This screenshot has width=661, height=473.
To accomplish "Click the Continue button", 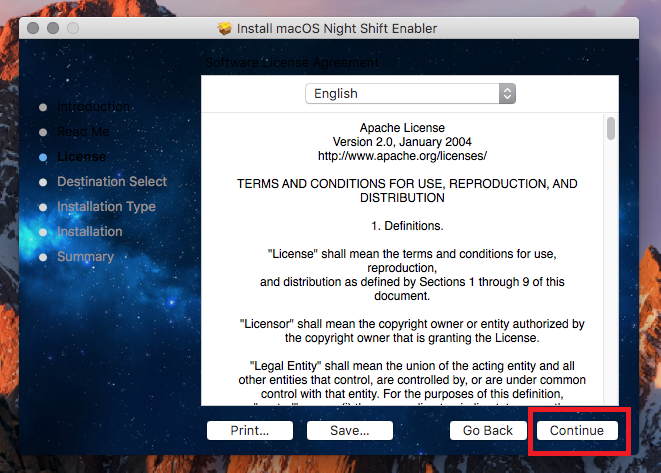I will tap(577, 430).
